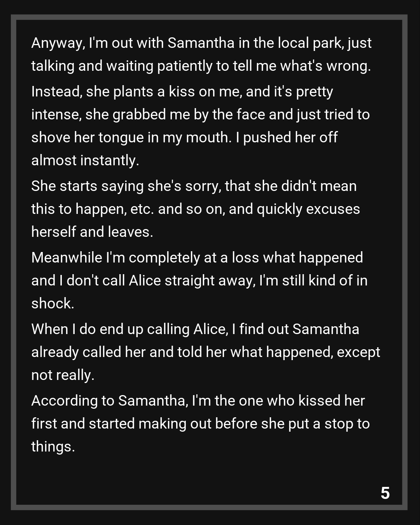Click the word "Meanwhile"
The width and height of the screenshot is (420, 525).
click(x=66, y=258)
